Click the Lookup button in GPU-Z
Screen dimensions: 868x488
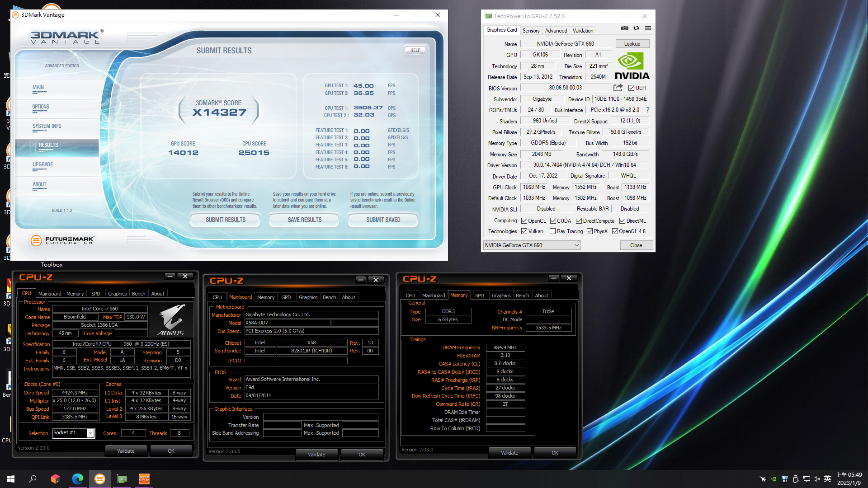click(x=632, y=44)
